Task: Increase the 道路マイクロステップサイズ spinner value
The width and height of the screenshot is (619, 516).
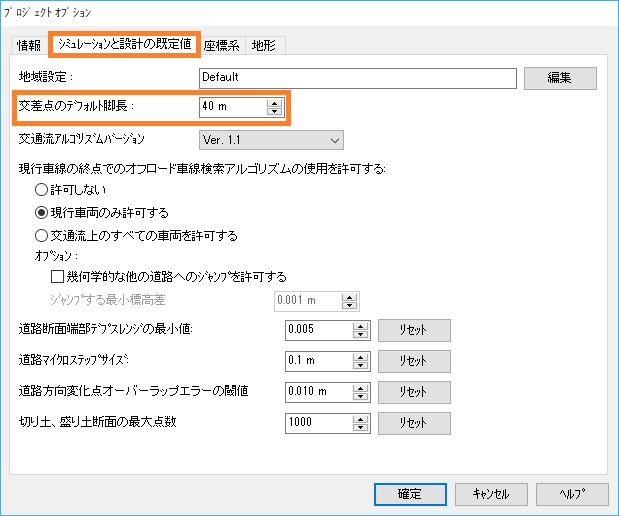Action: coord(360,357)
